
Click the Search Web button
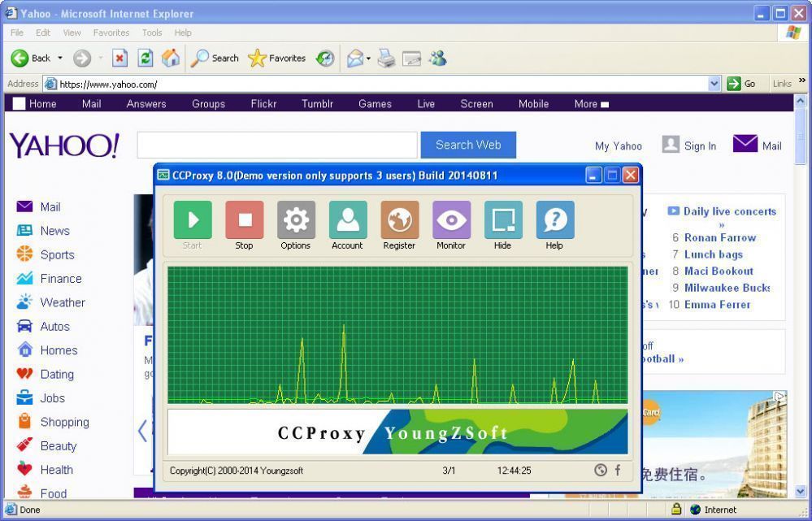tap(468, 145)
